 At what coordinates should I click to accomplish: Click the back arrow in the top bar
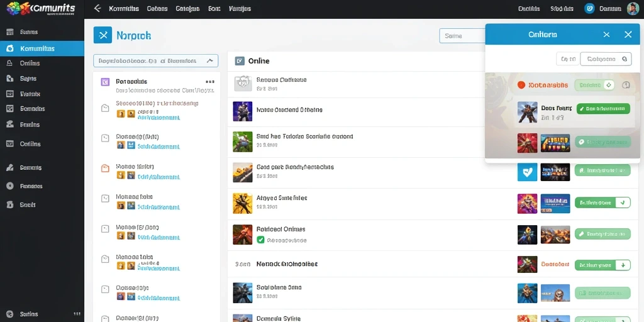(97, 8)
